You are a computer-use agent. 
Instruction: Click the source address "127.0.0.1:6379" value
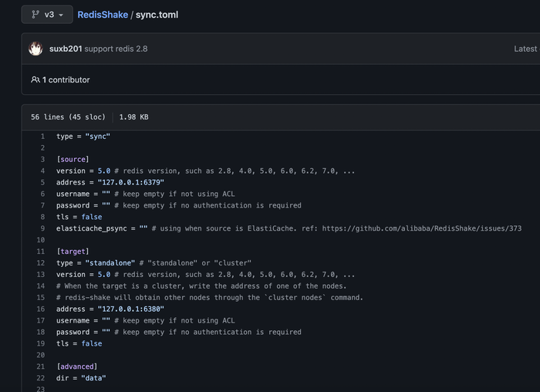pos(131,182)
